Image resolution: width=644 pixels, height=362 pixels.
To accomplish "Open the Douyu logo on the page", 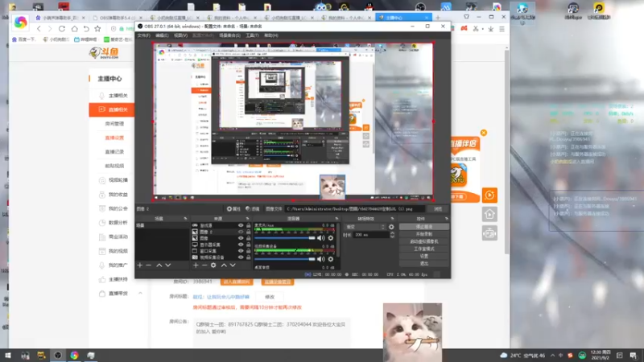I will click(104, 52).
